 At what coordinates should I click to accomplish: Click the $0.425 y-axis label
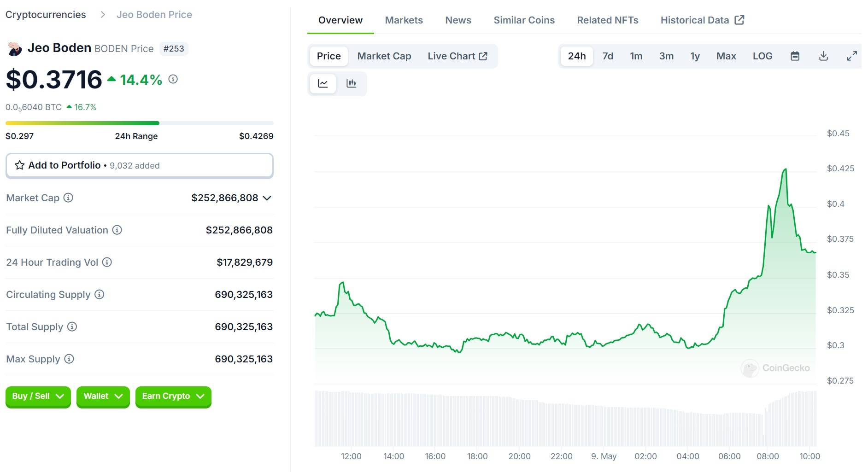coord(840,169)
